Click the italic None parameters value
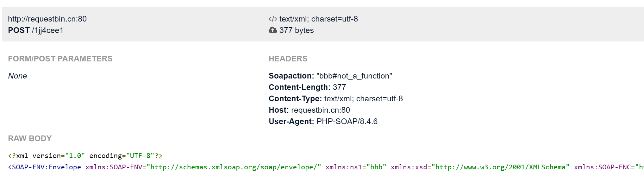The image size is (644, 176). (17, 76)
